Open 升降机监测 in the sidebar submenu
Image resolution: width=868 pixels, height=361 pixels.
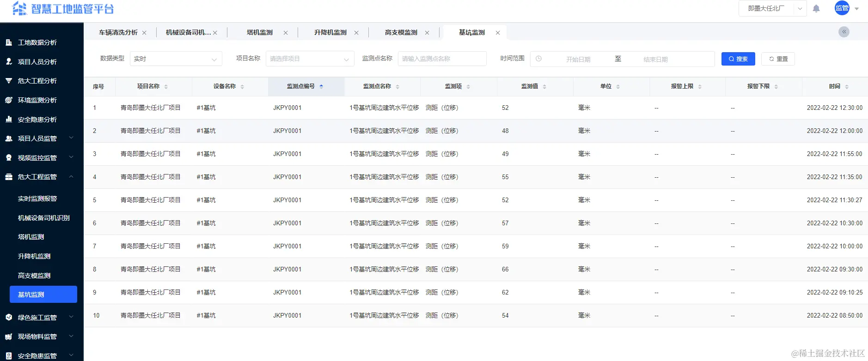[x=34, y=256]
